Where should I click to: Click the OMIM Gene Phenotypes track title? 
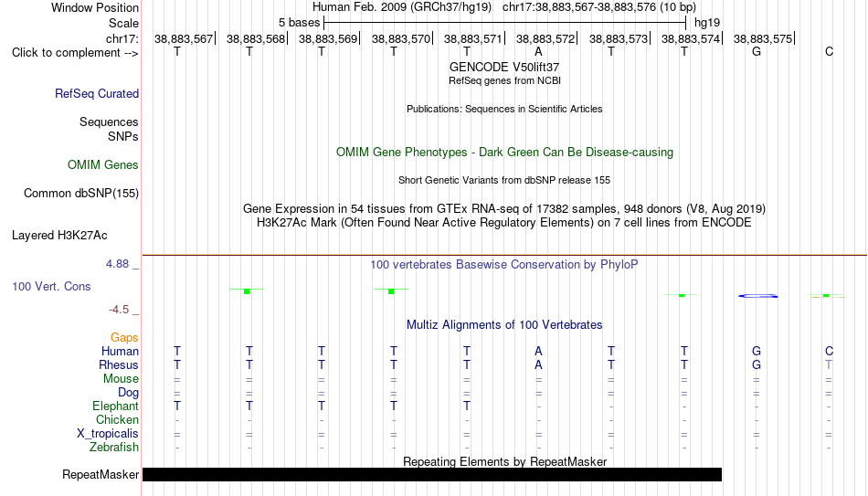[x=504, y=153]
